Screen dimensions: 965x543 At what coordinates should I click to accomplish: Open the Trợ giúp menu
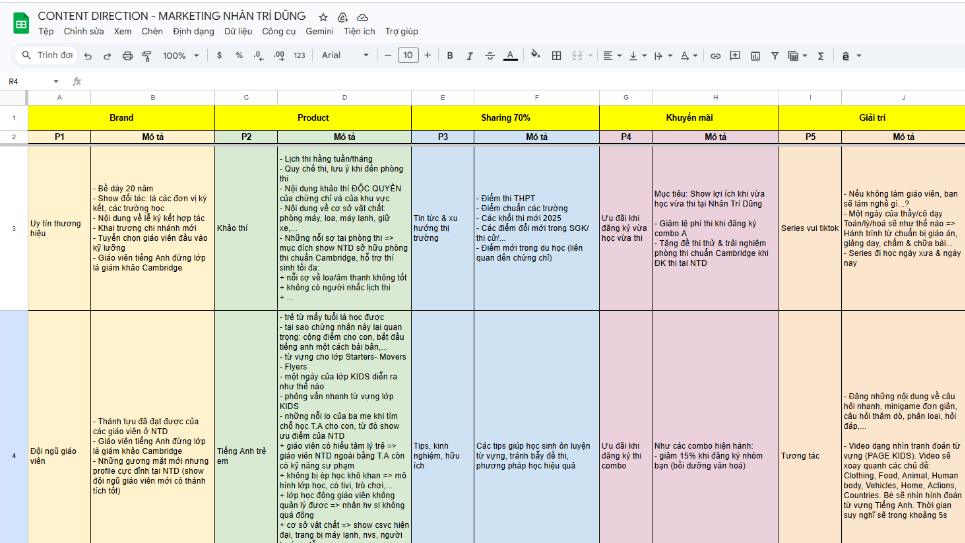coord(402,31)
